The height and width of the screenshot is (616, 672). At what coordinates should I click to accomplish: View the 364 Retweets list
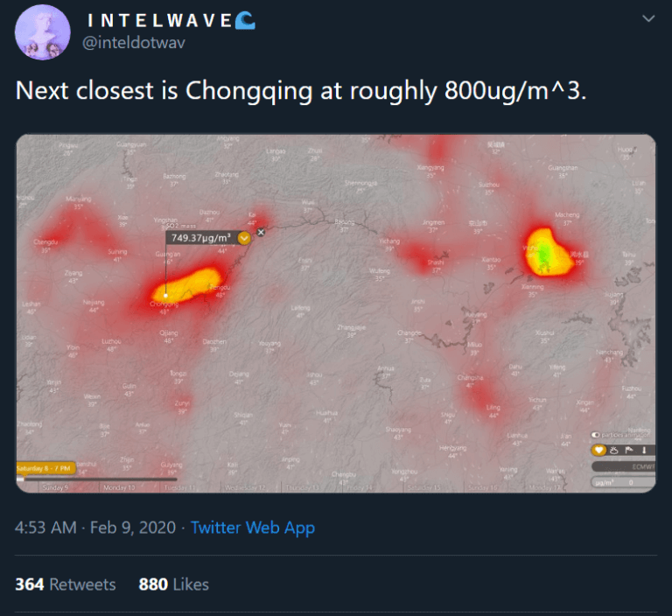pyautogui.click(x=65, y=584)
